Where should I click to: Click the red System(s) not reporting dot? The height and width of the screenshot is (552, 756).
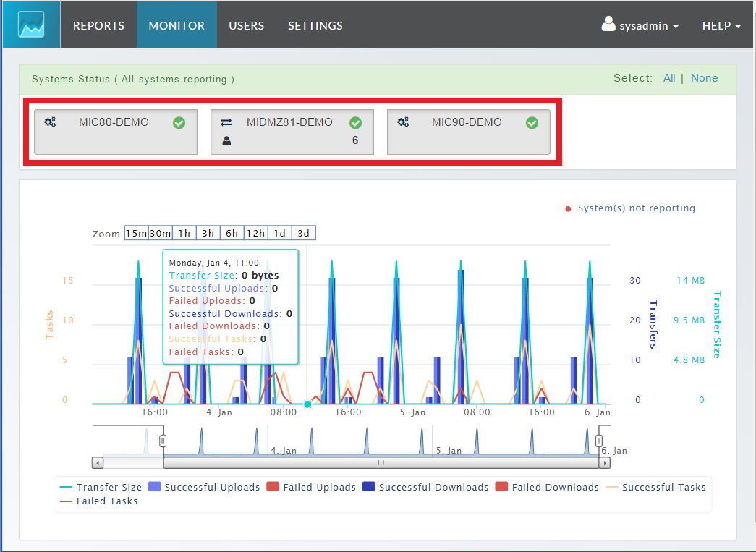point(568,209)
